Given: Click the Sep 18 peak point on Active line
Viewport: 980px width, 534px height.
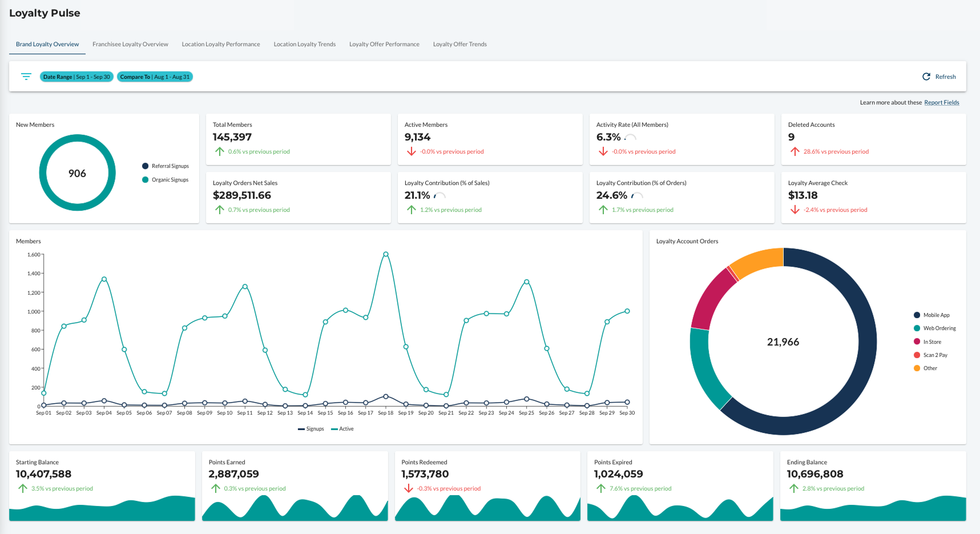Looking at the screenshot, I should (x=386, y=254).
